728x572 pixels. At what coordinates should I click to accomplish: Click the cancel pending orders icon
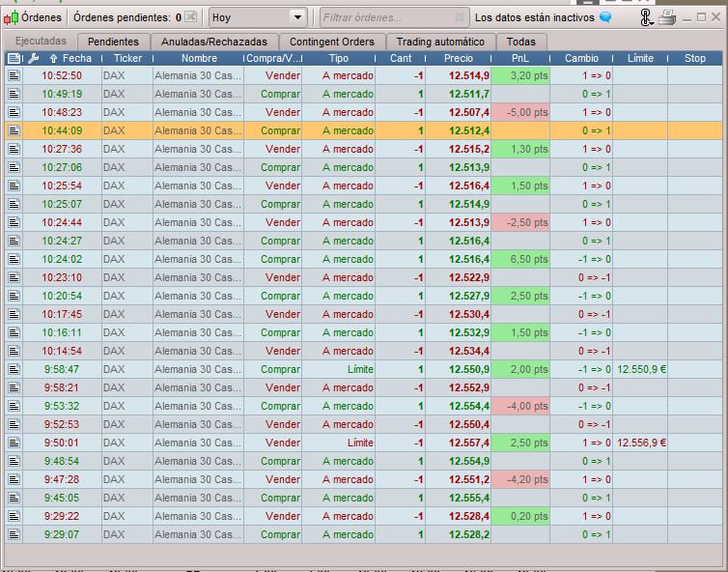pyautogui.click(x=190, y=17)
